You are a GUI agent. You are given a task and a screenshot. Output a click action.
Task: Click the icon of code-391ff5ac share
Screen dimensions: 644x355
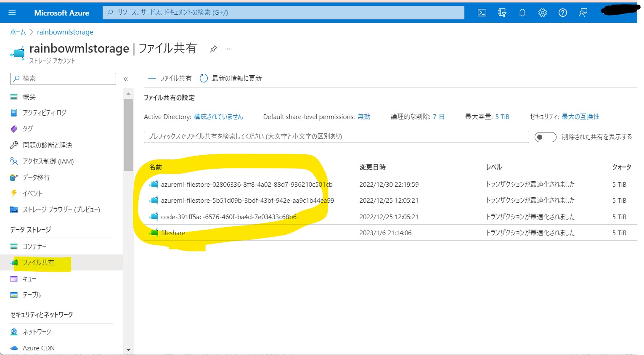(154, 217)
